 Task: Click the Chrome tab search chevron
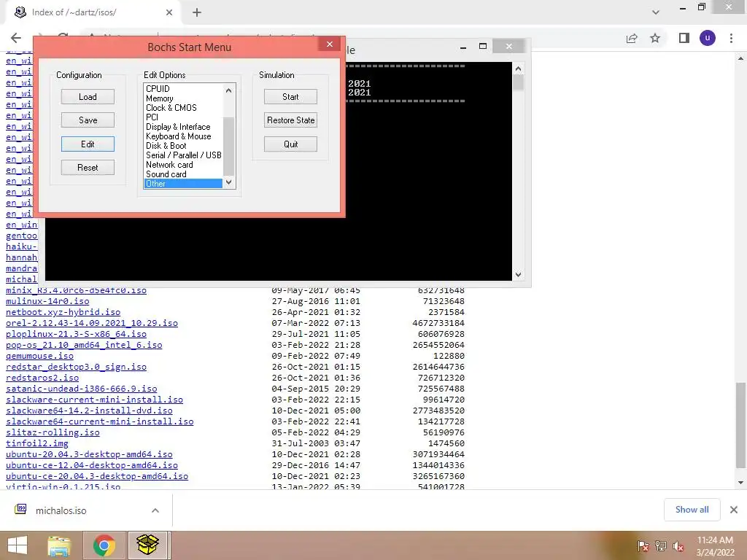(x=656, y=12)
